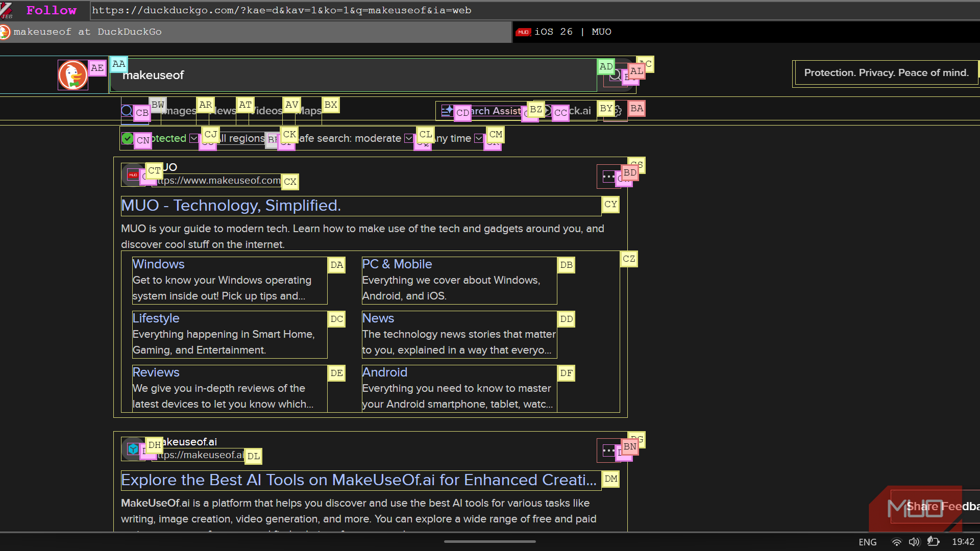Click the https://www.makeuseof.com result URL
980x551 pixels.
pos(216,181)
